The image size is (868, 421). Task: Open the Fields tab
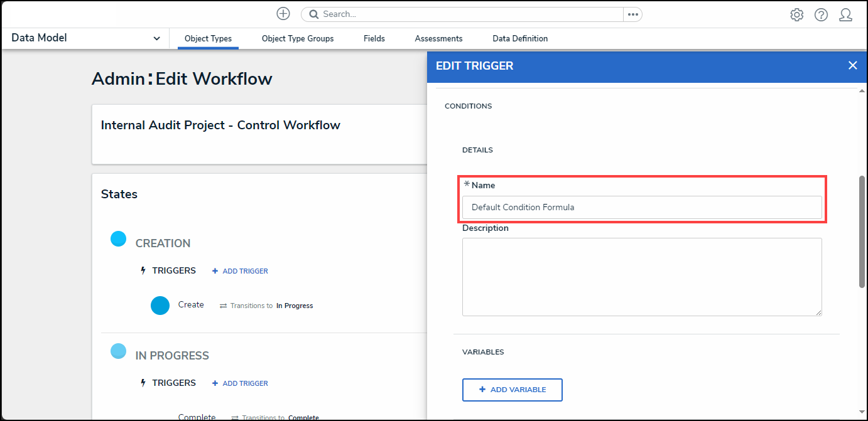pos(374,39)
